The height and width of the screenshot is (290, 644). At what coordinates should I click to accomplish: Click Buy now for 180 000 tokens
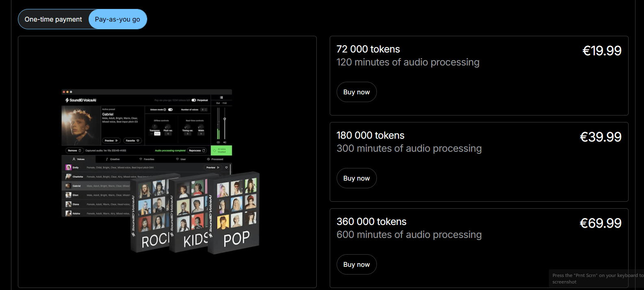click(x=356, y=178)
